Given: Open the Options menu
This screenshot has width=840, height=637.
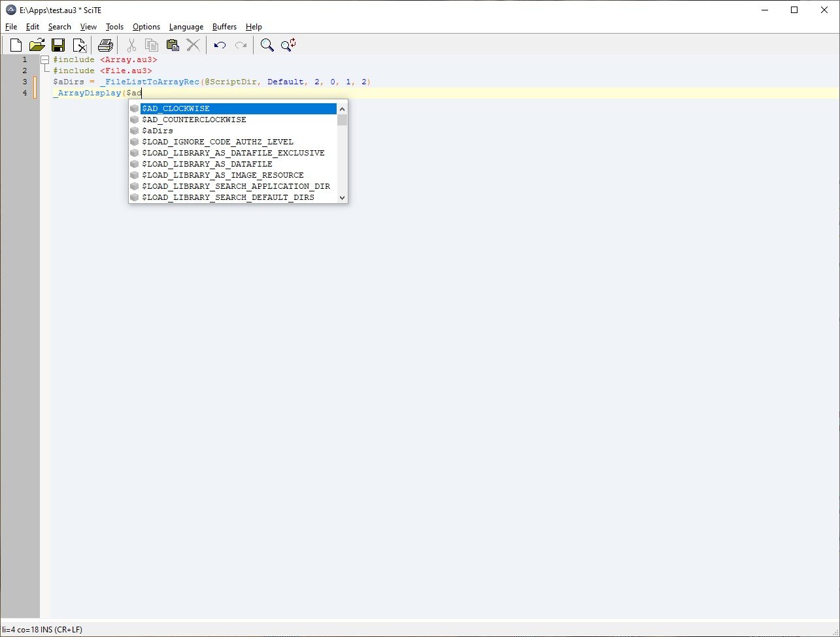Looking at the screenshot, I should coord(146,27).
